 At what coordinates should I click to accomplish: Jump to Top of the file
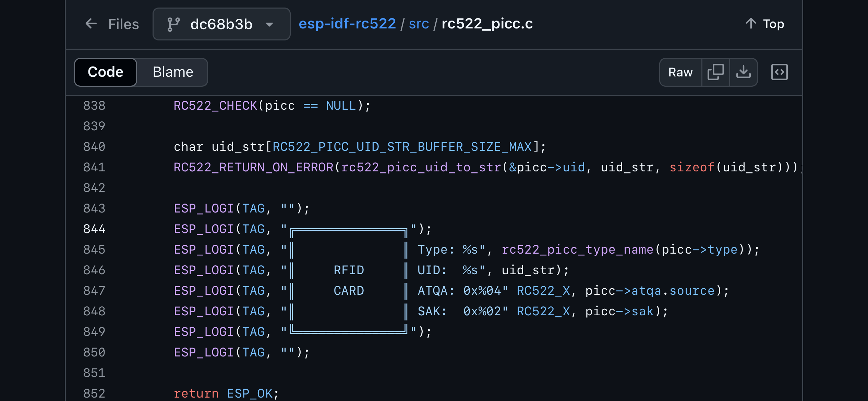pyautogui.click(x=773, y=24)
